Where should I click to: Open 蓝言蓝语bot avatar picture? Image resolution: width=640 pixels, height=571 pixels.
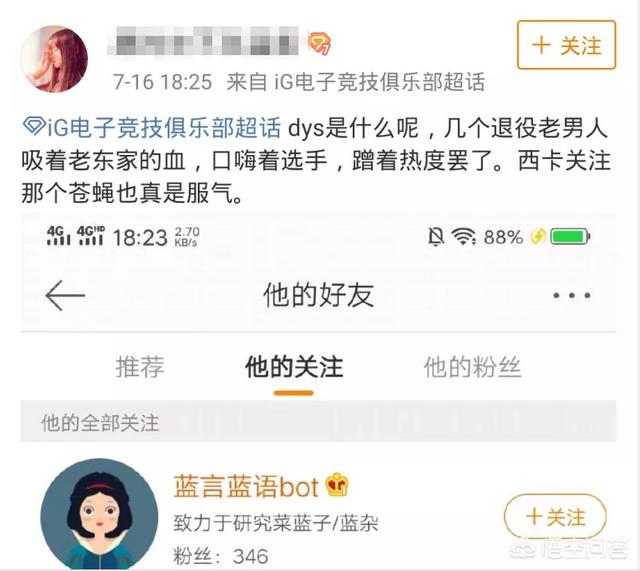(x=99, y=514)
